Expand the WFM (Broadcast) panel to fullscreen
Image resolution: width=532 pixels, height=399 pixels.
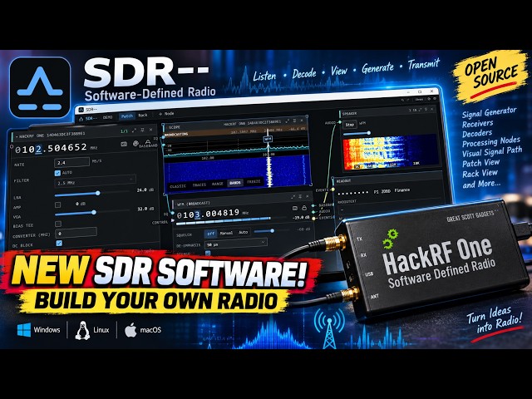pyautogui.click(x=293, y=197)
